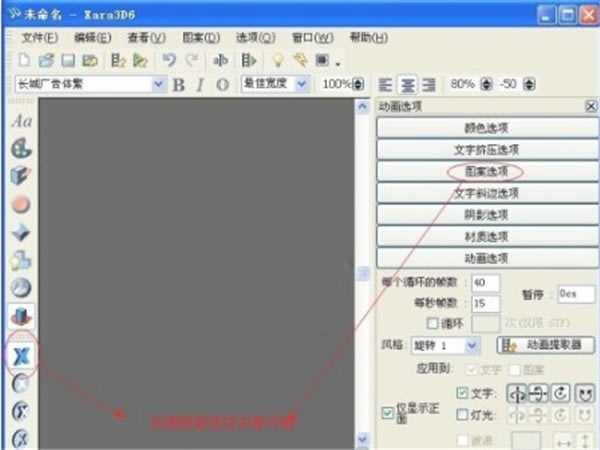Image resolution: width=600 pixels, height=450 pixels.
Task: Close the 动画选项 panel
Action: pyautogui.click(x=591, y=106)
